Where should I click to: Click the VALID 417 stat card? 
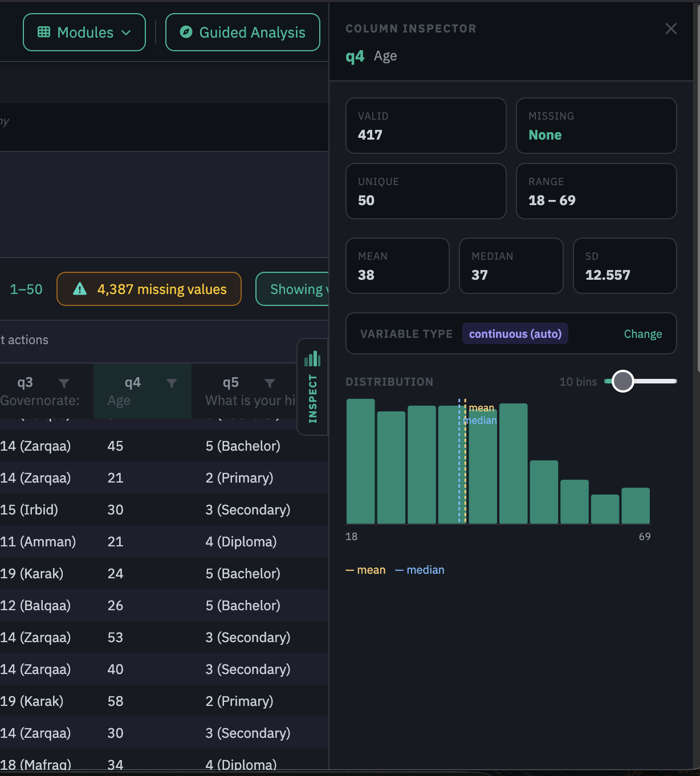coord(426,126)
